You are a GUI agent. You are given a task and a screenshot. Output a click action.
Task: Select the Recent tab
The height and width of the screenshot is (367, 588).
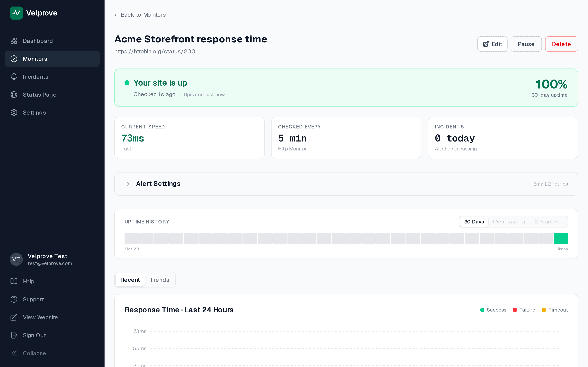coord(130,280)
